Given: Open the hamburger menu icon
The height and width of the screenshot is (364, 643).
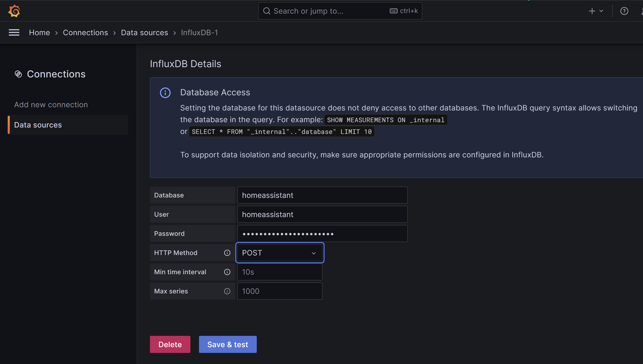Looking at the screenshot, I should point(13,32).
